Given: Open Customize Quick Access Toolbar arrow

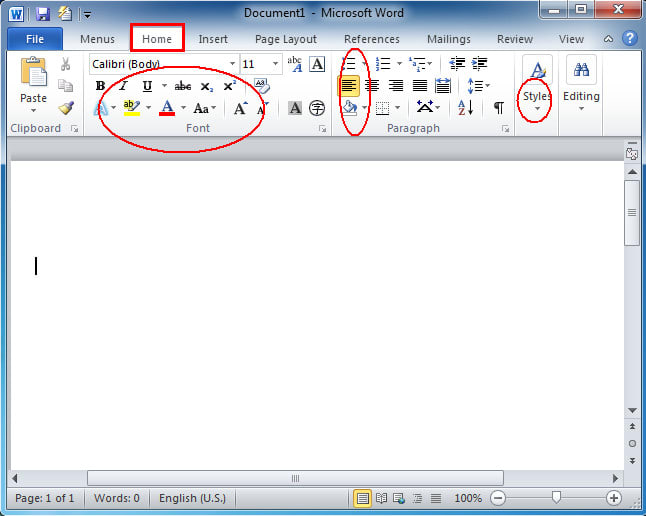Looking at the screenshot, I should click(87, 15).
